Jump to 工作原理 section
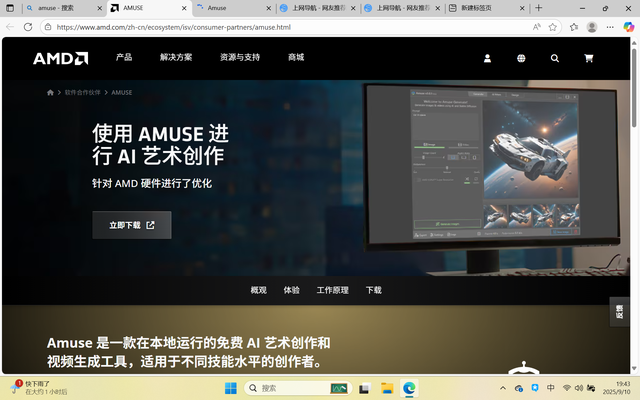This screenshot has width=640, height=400. 333,290
